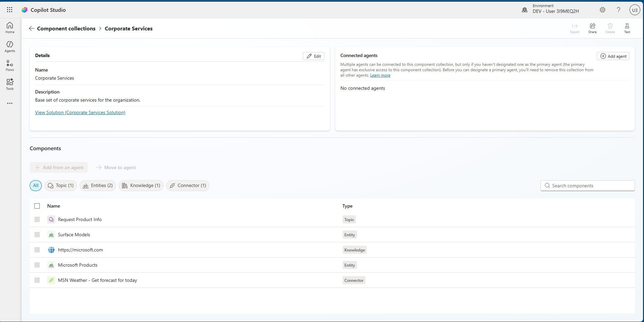Expand the sidebar overflow menu
Screen dimensions: 644x322
click(x=9, y=103)
